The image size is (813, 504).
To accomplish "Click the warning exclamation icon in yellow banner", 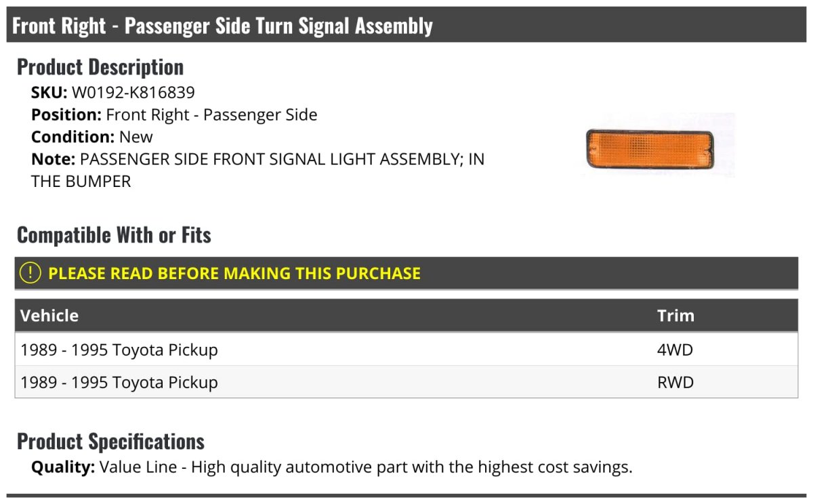I will [x=30, y=273].
